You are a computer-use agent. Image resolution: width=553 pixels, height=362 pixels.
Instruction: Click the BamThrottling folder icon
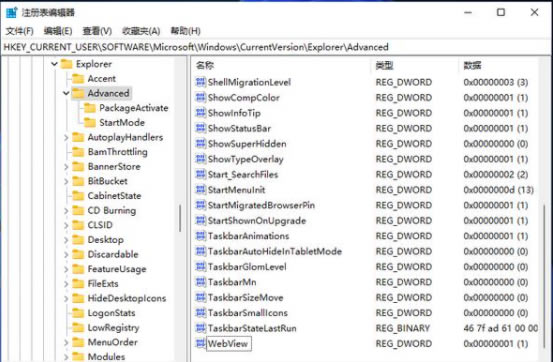[78, 152]
